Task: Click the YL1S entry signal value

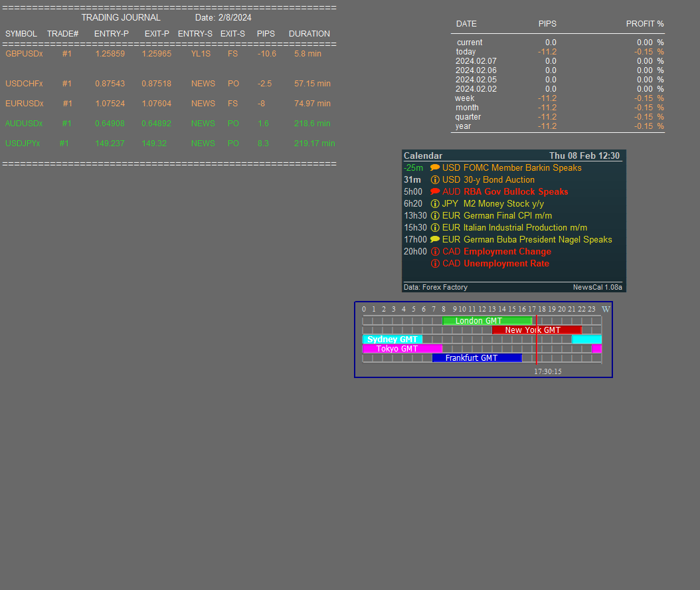Action: pyautogui.click(x=201, y=54)
